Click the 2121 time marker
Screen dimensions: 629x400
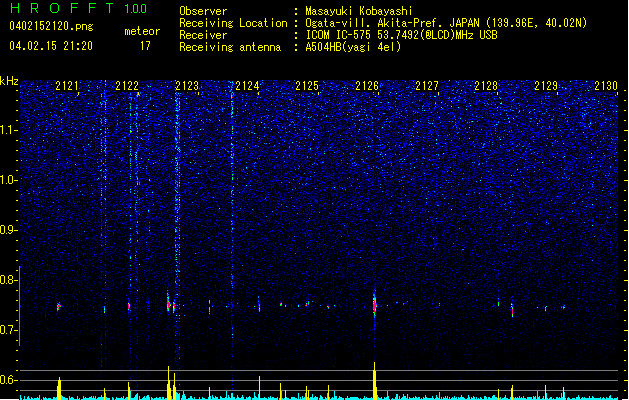67,86
